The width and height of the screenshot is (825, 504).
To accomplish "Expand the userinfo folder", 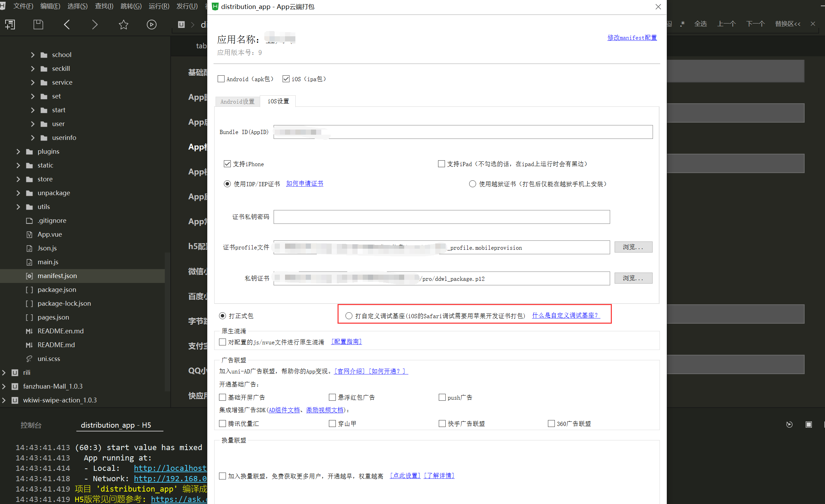I will [33, 138].
